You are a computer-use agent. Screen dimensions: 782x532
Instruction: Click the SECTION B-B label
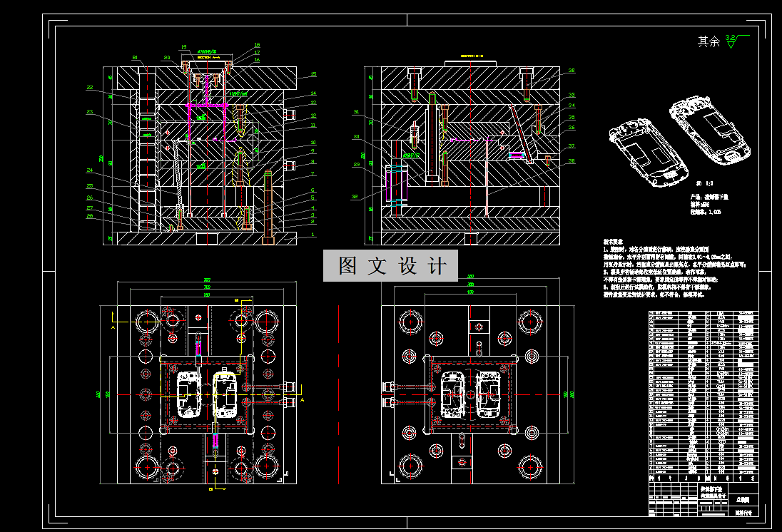coord(473,56)
